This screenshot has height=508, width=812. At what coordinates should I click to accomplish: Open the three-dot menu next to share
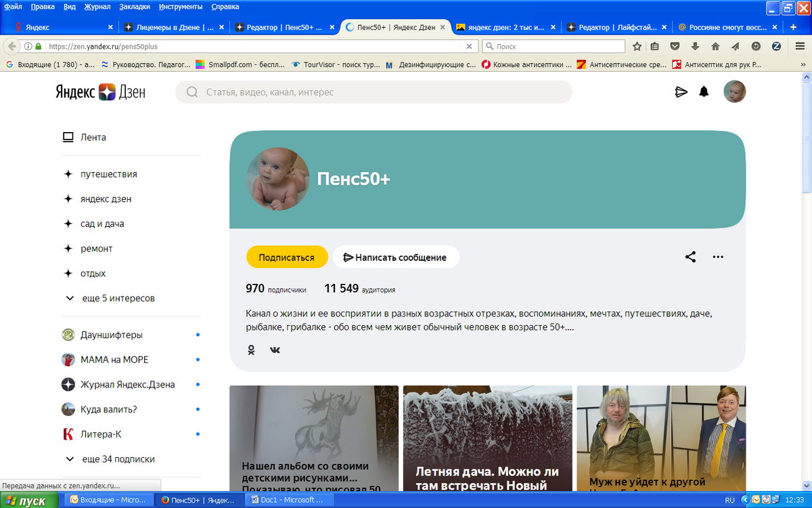(x=718, y=257)
